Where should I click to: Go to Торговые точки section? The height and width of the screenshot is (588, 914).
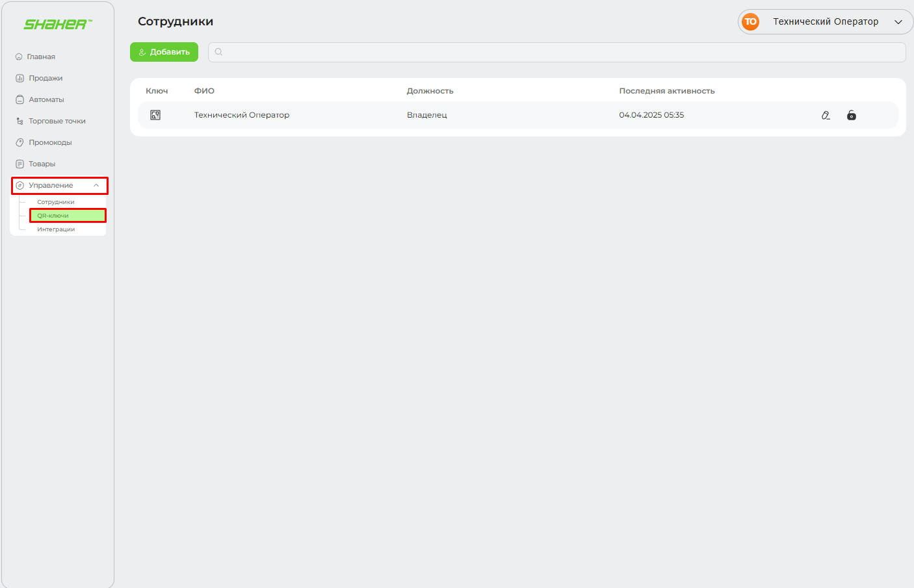[x=57, y=121]
